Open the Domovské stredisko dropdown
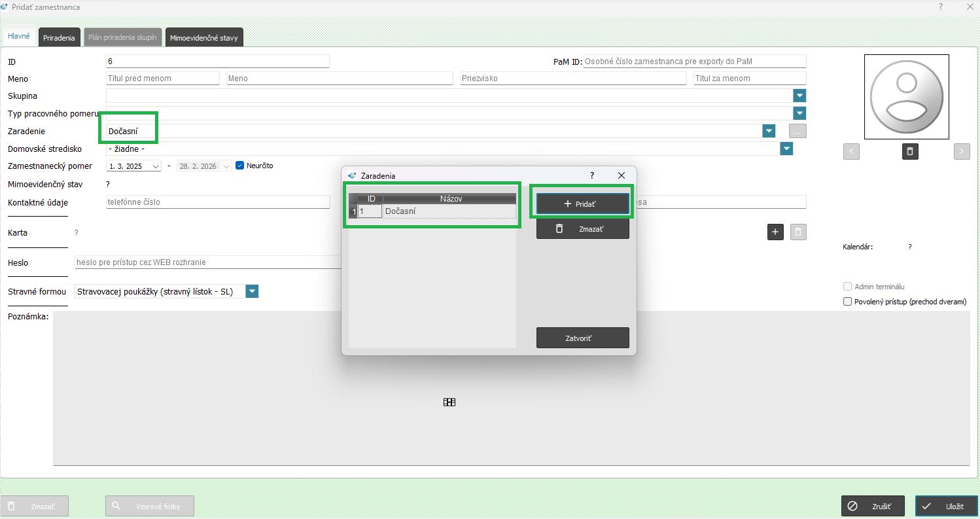Viewport: 980px width, 519px height. (786, 149)
